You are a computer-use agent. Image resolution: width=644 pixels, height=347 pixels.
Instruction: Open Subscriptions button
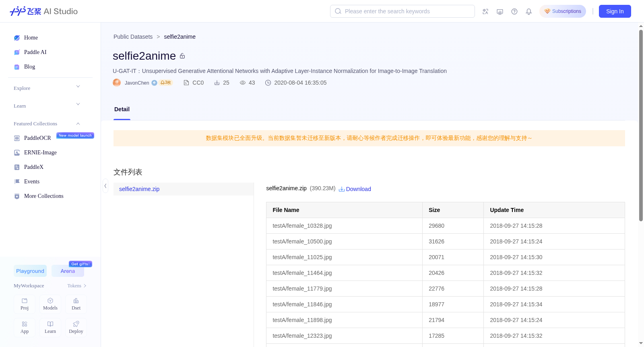tap(563, 11)
